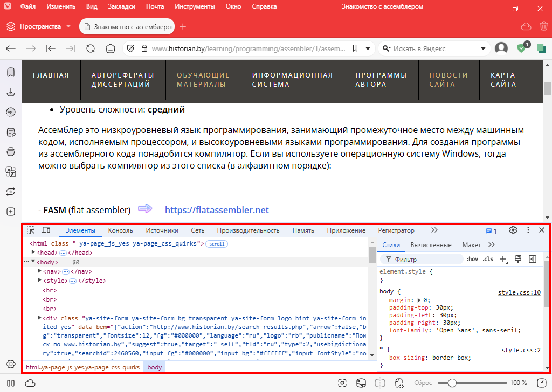Toggle device emulation toolbar in DevTools
Viewport: 552px width, 392px height.
coord(46,230)
